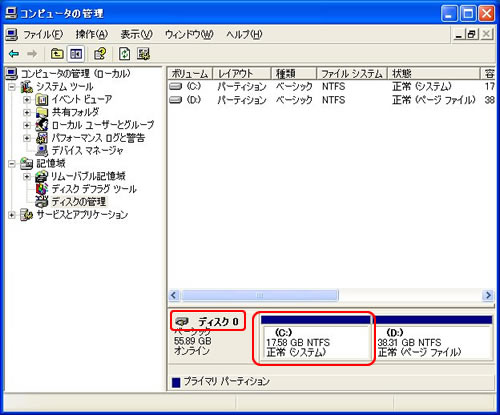
Task: Open the 操作(A) menu
Action: [92, 34]
